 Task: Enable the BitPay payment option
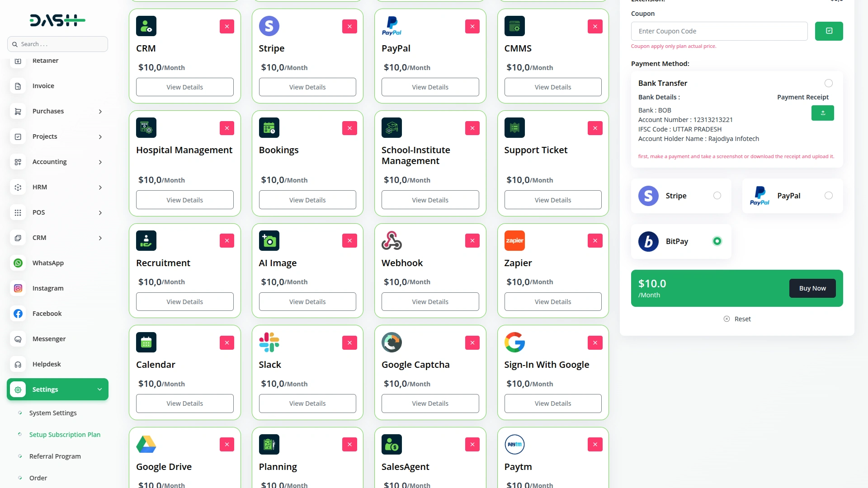point(717,241)
